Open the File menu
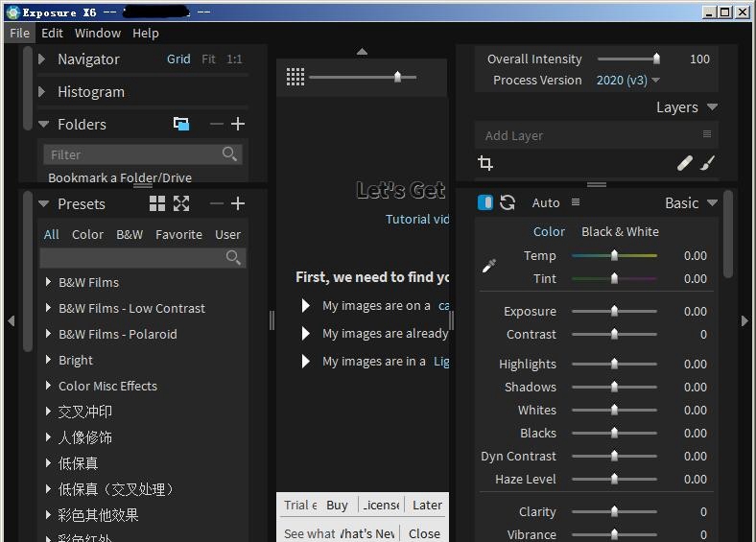The height and width of the screenshot is (542, 756). [20, 33]
